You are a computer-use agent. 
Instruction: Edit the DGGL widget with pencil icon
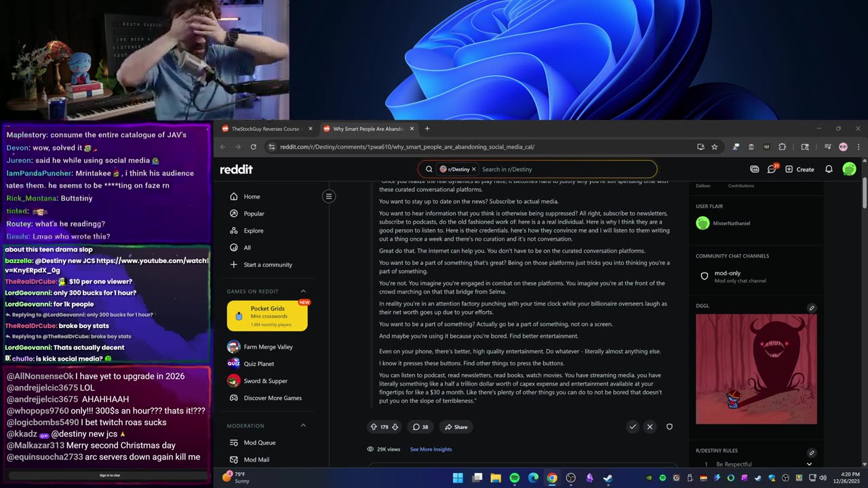pyautogui.click(x=812, y=308)
